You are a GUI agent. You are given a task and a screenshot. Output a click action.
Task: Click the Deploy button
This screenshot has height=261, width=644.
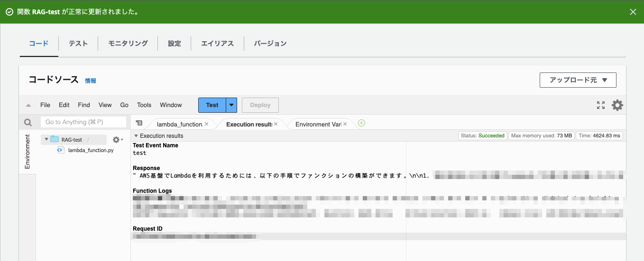coord(260,105)
